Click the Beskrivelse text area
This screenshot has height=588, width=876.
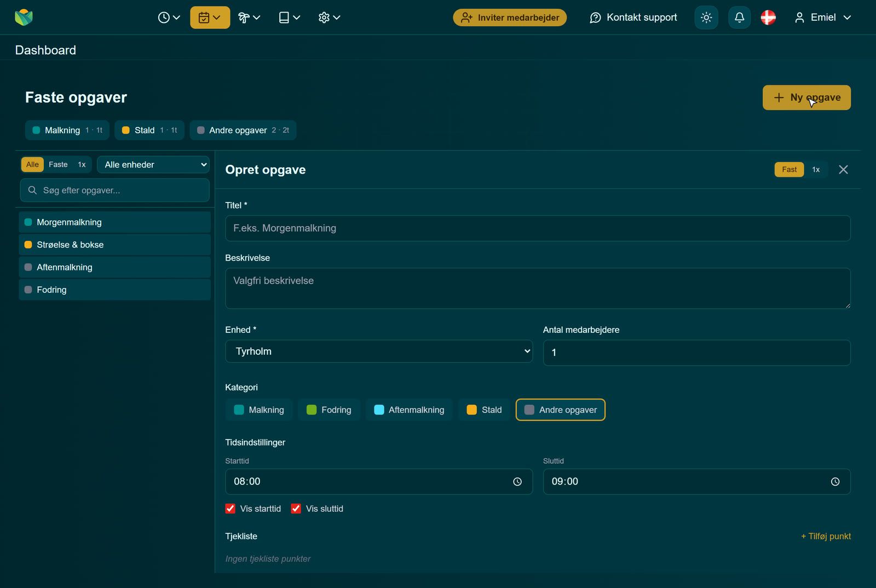click(x=538, y=289)
